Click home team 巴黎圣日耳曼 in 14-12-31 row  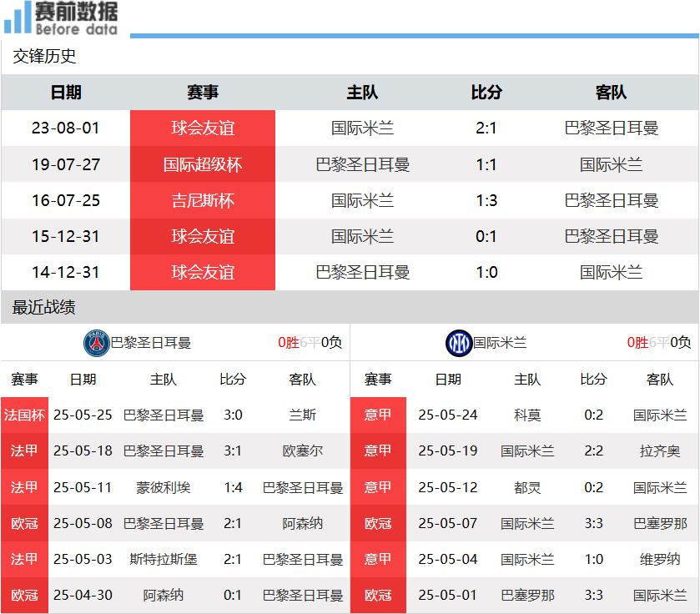click(362, 272)
